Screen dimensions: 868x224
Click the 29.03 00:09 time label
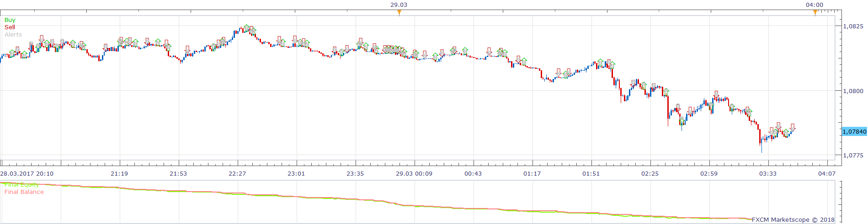(414, 174)
